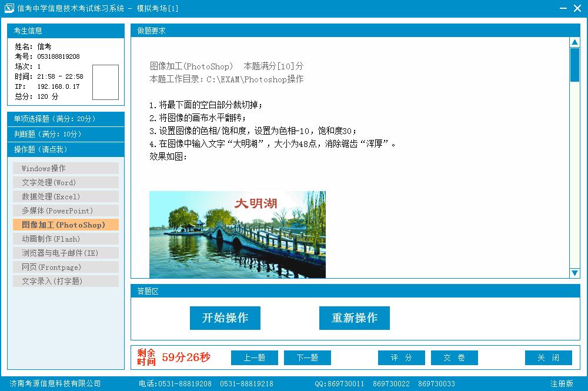Submit the exam using 交卷
This screenshot has width=588, height=391.
454,357
